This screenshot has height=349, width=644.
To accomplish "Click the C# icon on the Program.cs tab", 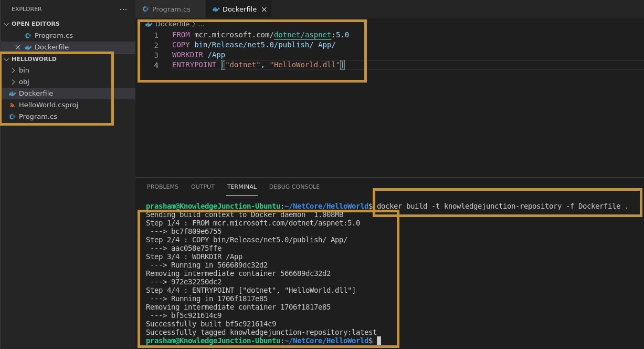I will click(146, 9).
